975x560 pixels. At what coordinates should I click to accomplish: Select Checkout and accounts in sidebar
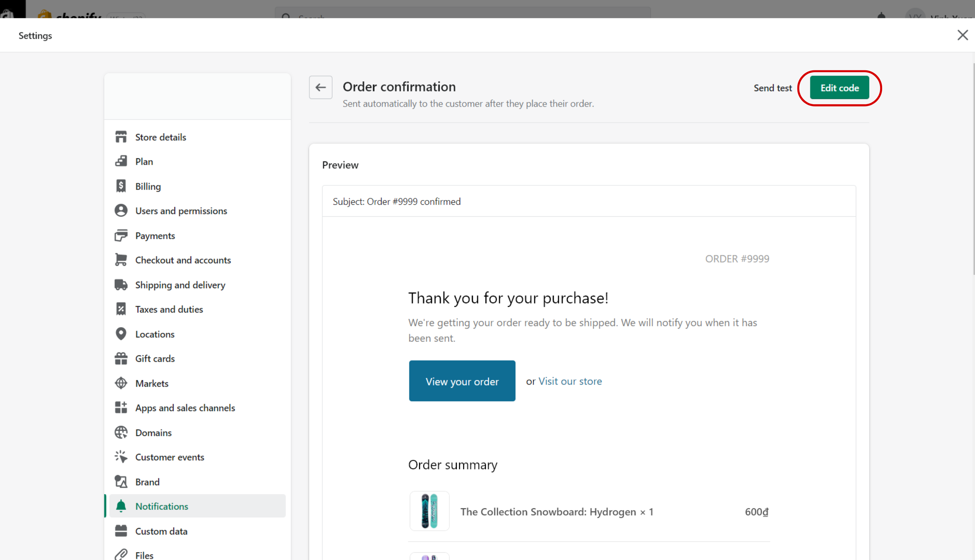coord(183,259)
